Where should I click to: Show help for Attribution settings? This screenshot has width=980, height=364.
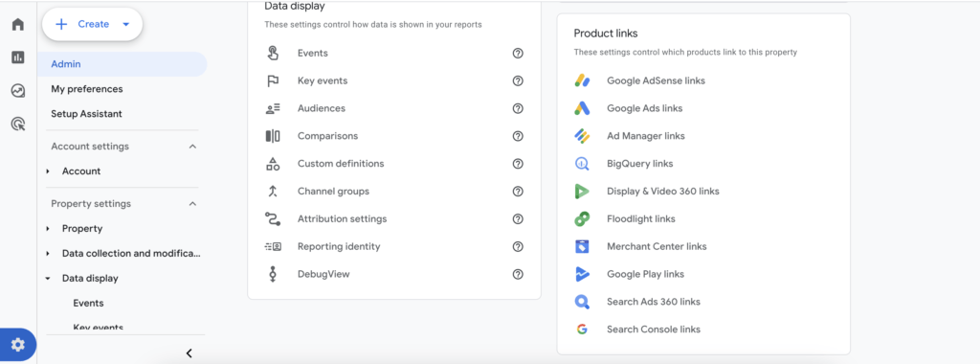coord(518,219)
